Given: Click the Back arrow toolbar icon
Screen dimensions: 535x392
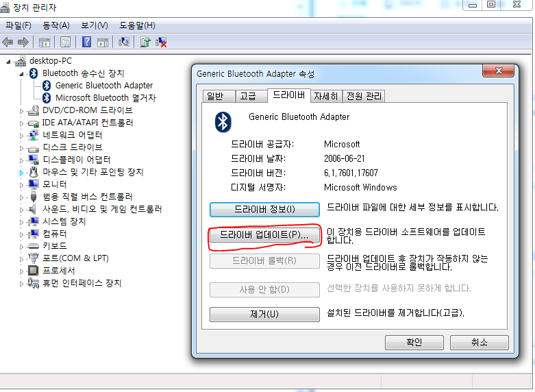Looking at the screenshot, I should point(8,42).
